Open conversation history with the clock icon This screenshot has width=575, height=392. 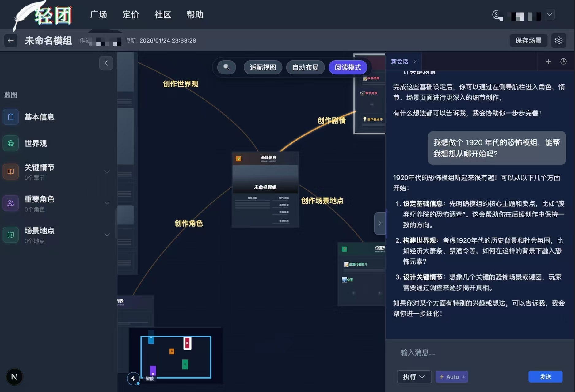pos(564,62)
